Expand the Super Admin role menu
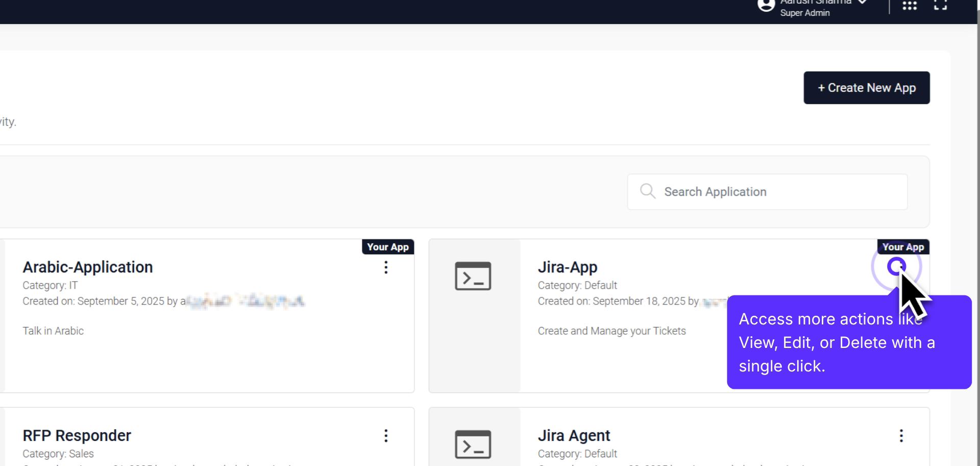This screenshot has height=466, width=980. pyautogui.click(x=805, y=13)
